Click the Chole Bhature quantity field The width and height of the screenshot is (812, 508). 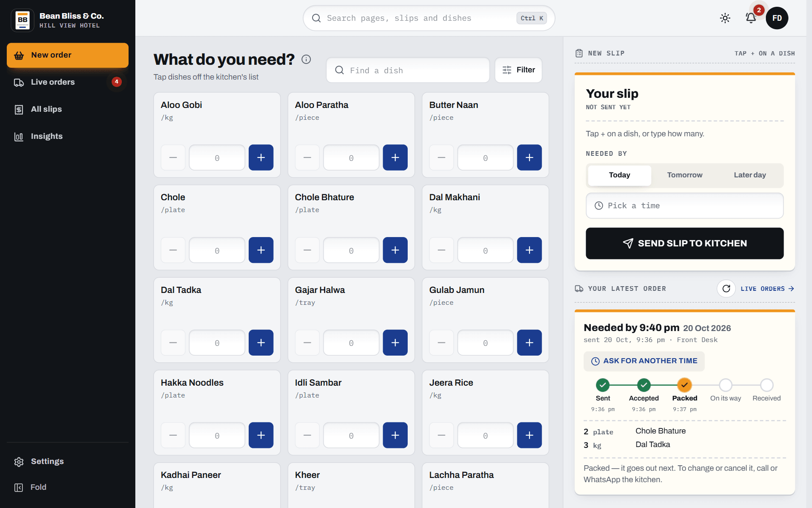[x=351, y=250]
